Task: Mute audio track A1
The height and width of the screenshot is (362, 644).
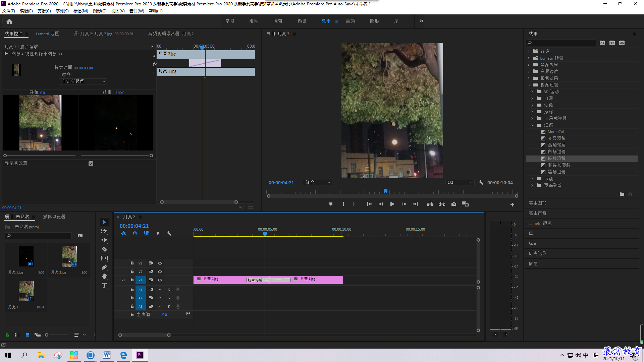Action: coord(160,290)
